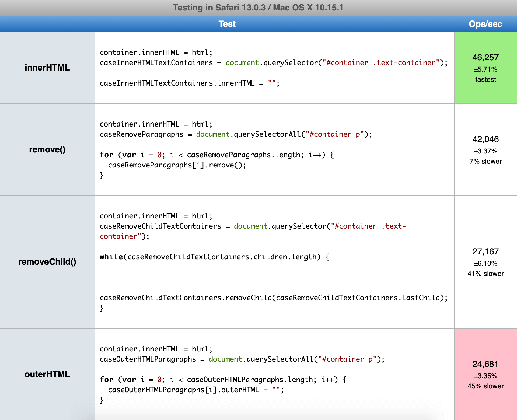Click the remove() test name cell
This screenshot has width=517, height=420.
[x=47, y=149]
